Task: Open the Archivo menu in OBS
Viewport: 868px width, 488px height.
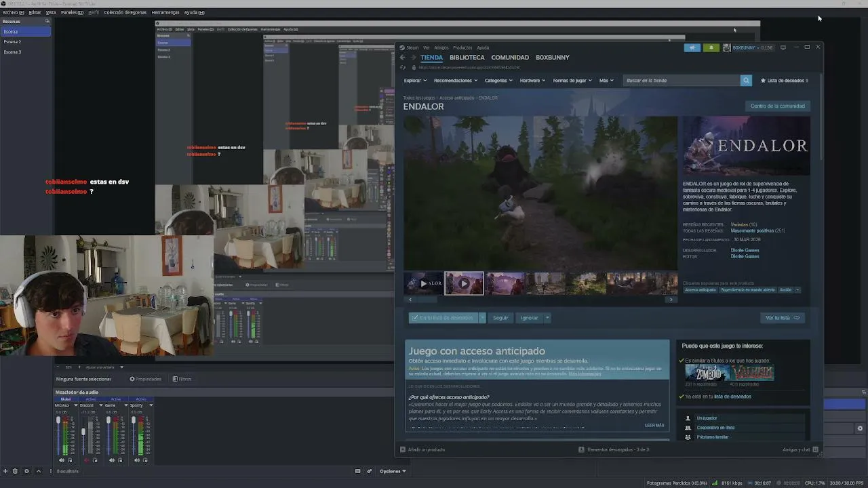Action: pyautogui.click(x=14, y=12)
